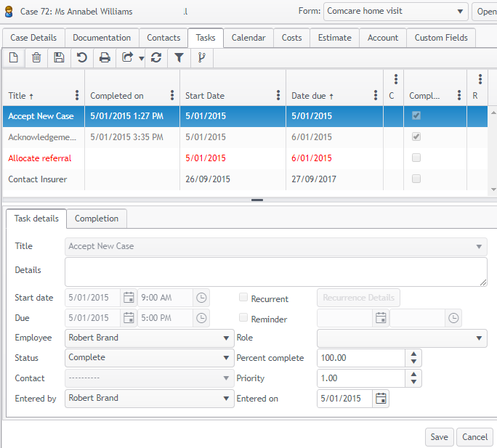Click in the Details text area

(x=275, y=272)
